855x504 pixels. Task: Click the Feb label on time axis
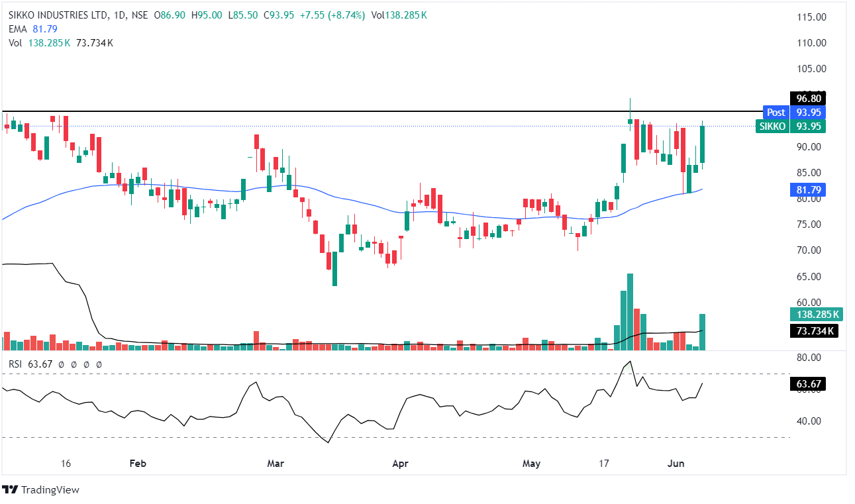coord(137,463)
